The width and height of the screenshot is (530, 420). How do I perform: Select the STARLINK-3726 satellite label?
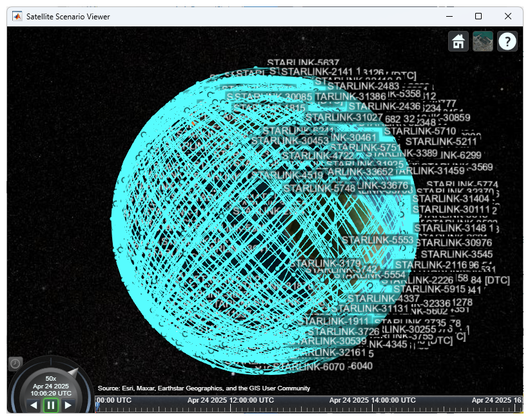[x=344, y=332]
